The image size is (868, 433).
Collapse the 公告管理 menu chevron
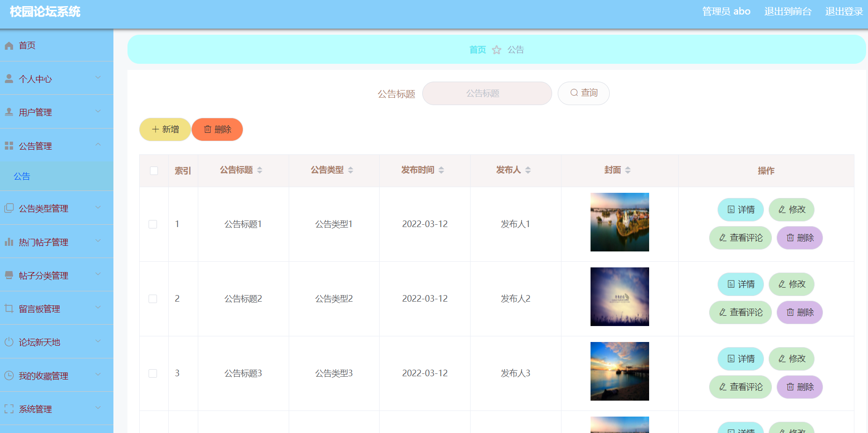98,144
